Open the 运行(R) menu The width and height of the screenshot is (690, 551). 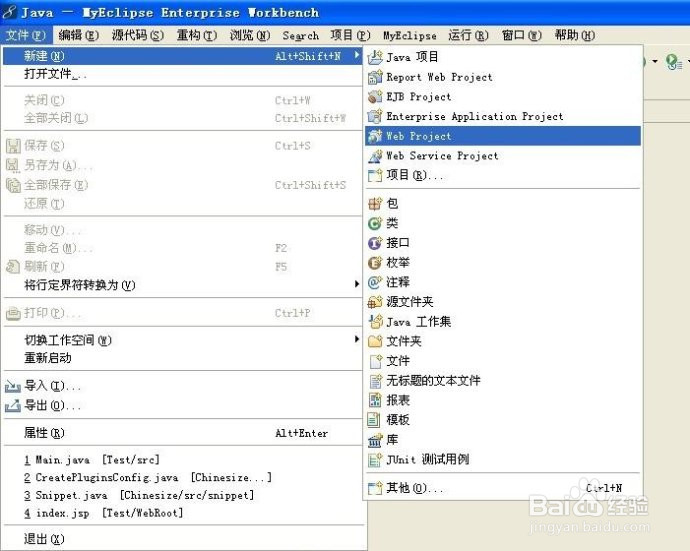click(468, 35)
